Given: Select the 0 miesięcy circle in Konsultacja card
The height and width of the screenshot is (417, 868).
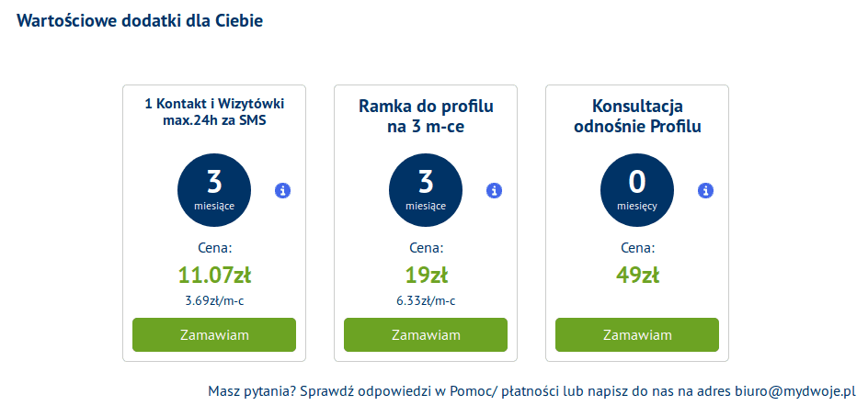Looking at the screenshot, I should click(637, 190).
